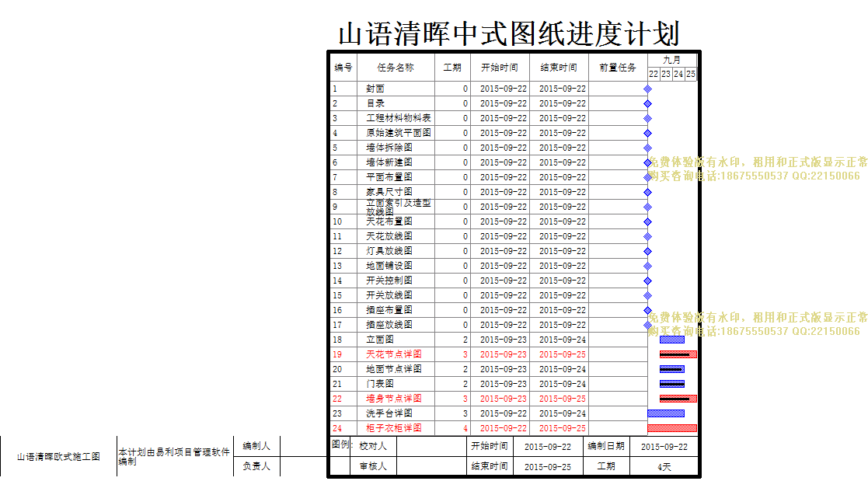This screenshot has height=495, width=868.
Task: Select day 24 in the timeline header
Action: point(678,74)
